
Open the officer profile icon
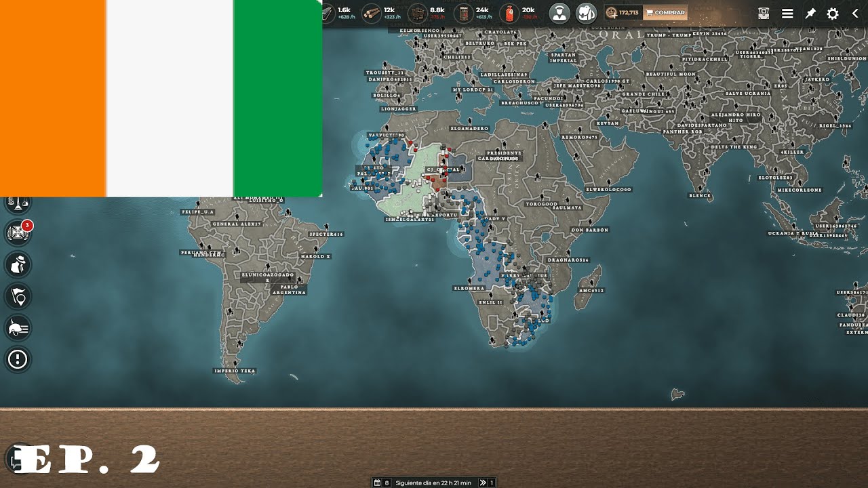point(559,13)
